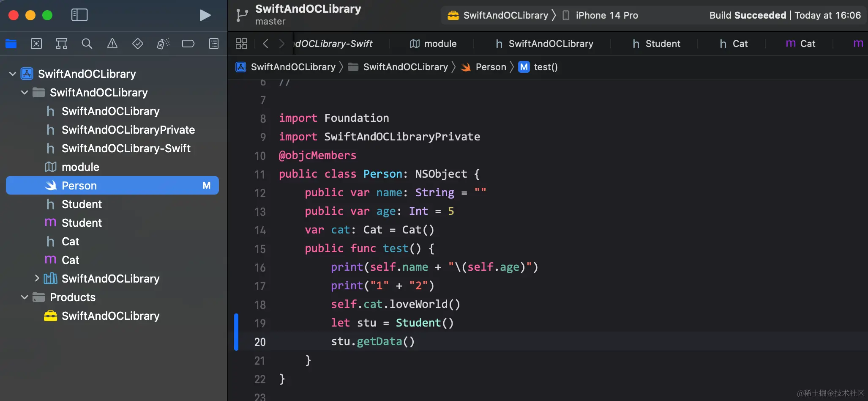Click the loveWorld call on line 18
This screenshot has height=401, width=868.
tap(418, 304)
